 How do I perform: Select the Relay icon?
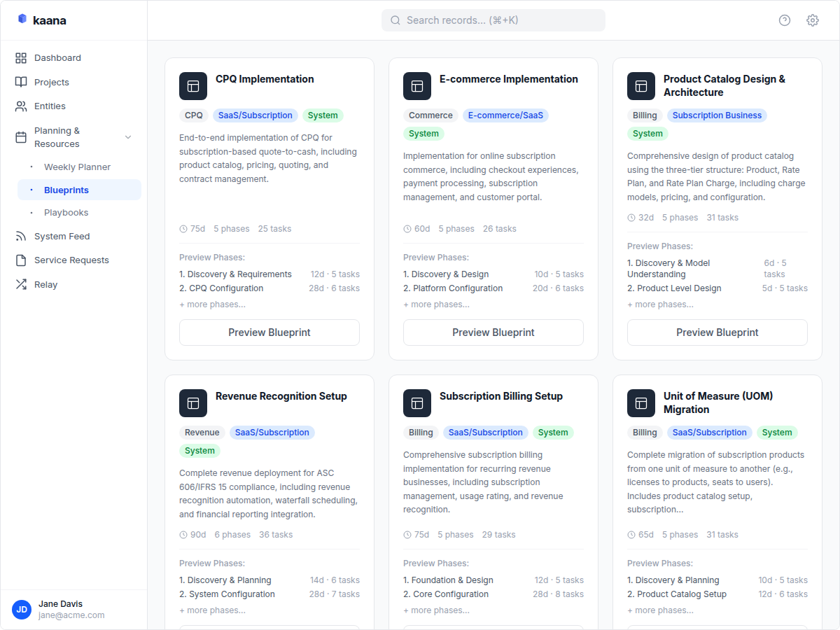point(20,284)
